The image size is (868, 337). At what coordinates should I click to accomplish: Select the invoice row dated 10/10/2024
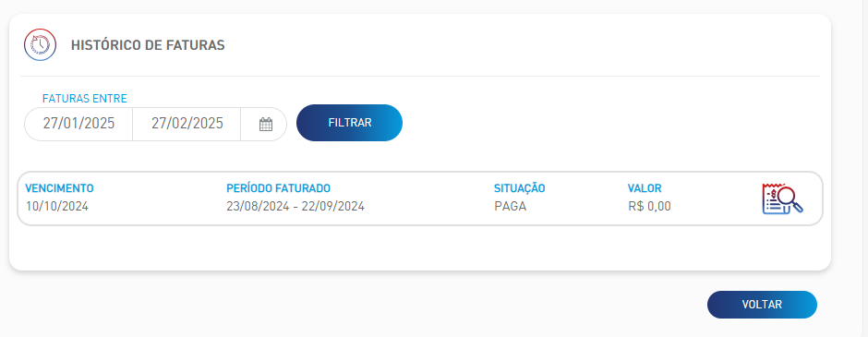click(420, 199)
